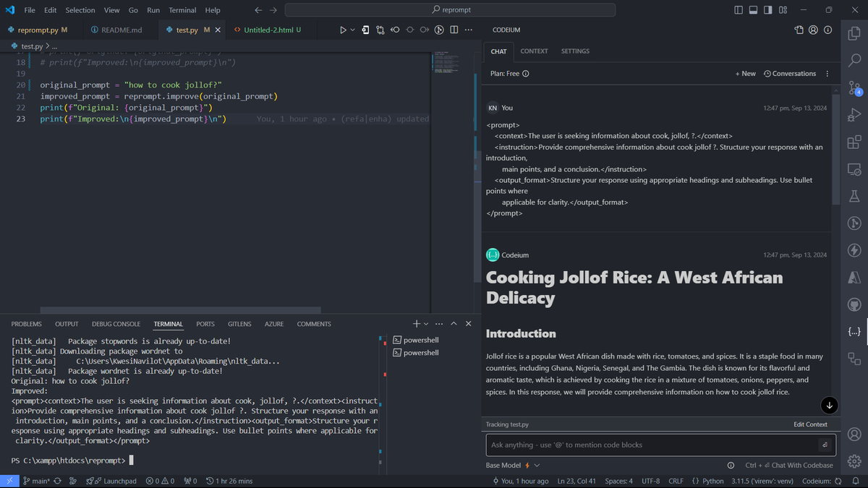Open Source Control view with badge
The image size is (868, 488).
854,87
